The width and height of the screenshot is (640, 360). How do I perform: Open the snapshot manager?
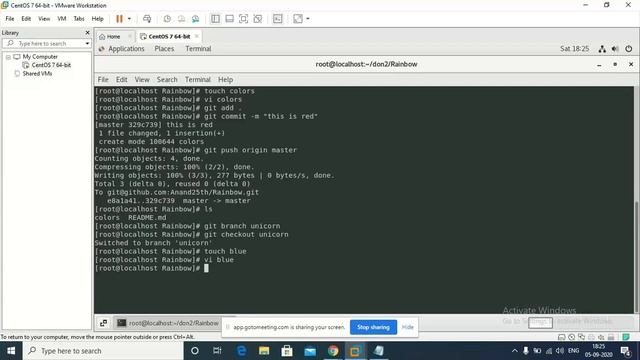tap(196, 19)
